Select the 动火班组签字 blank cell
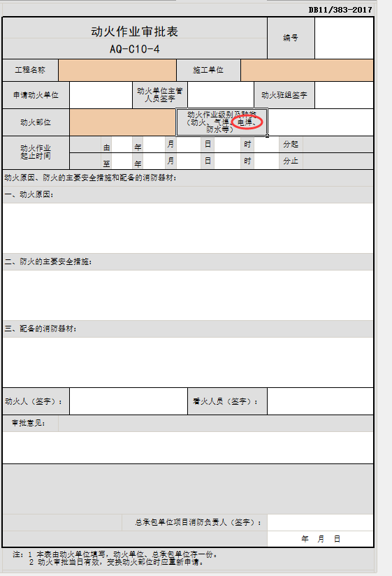392x576 pixels. tap(344, 95)
